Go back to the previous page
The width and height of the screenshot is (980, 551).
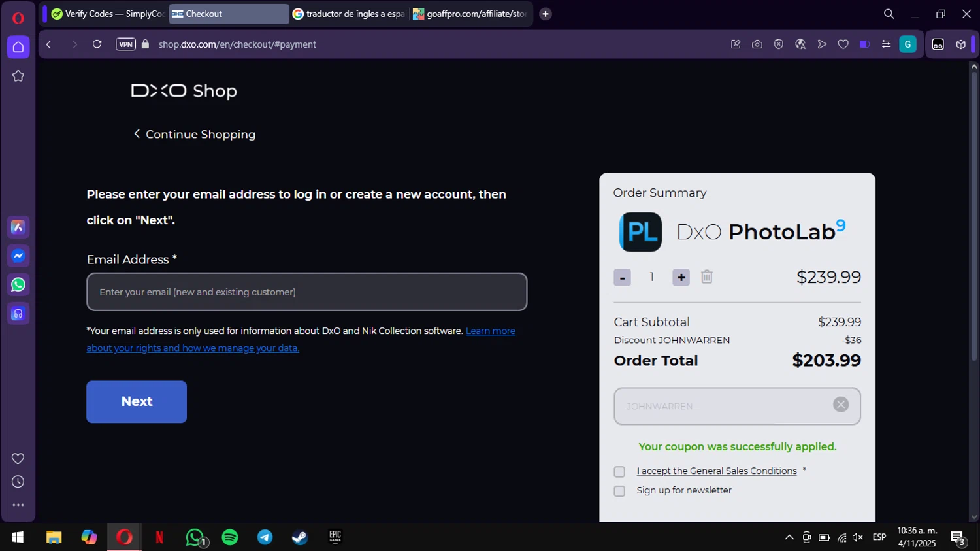[x=48, y=44]
